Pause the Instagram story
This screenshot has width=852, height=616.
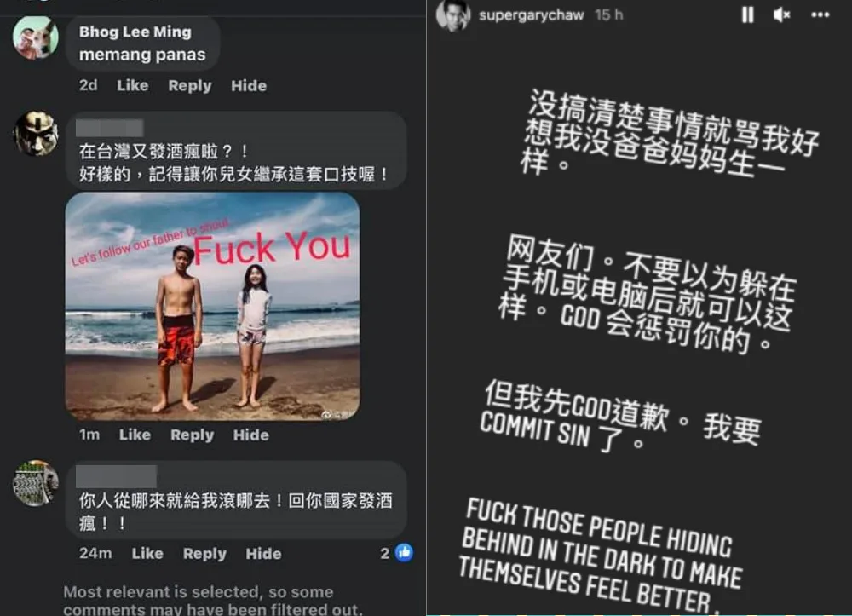click(x=748, y=14)
